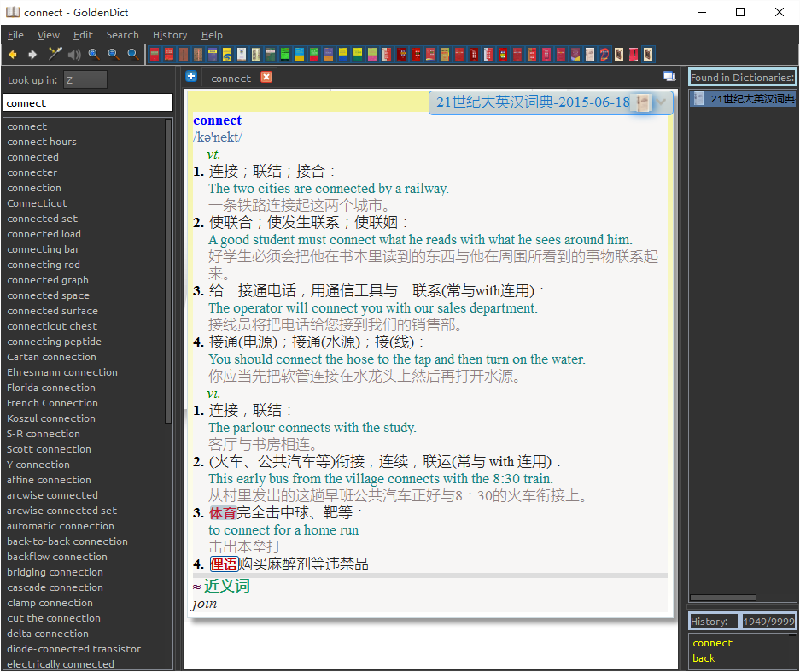
Task: Select cut the connection in the word list
Action: 54,618
